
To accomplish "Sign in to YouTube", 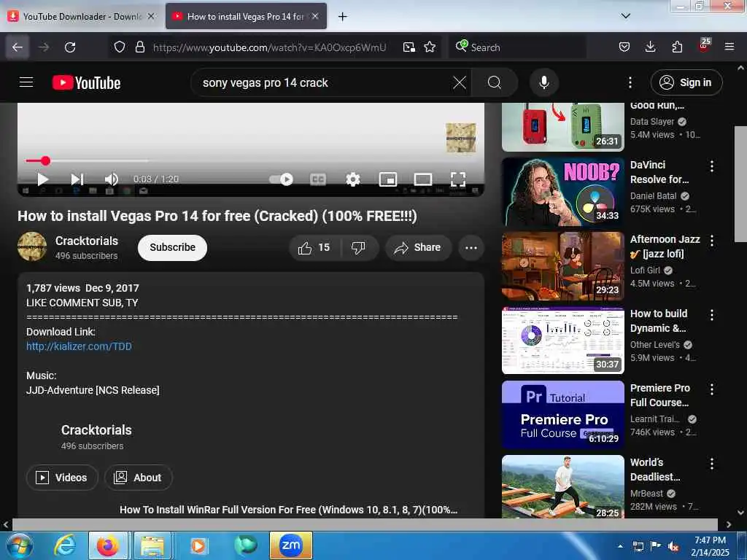I will coord(686,82).
